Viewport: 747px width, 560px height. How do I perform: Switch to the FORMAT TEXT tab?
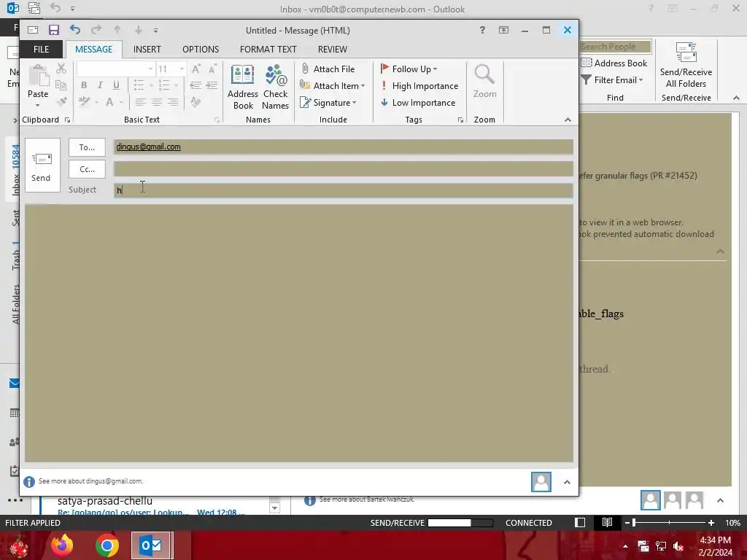pos(268,49)
